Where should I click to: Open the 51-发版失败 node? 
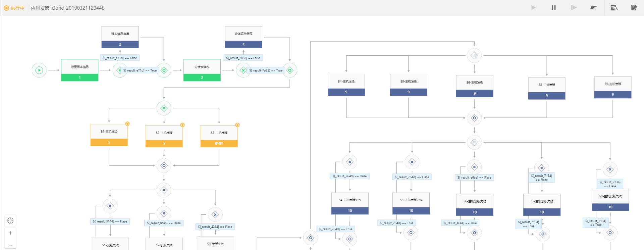(110, 244)
